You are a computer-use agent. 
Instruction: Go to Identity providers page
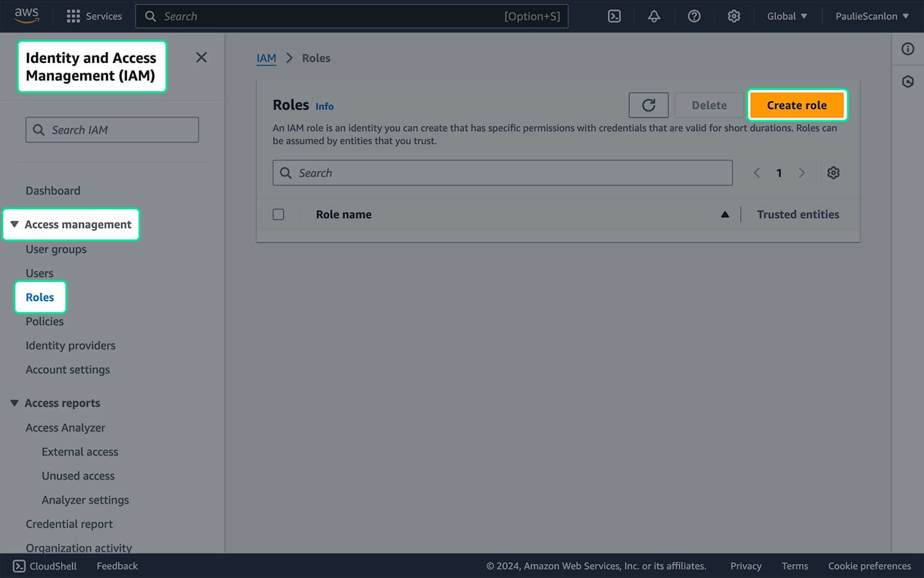[70, 345]
